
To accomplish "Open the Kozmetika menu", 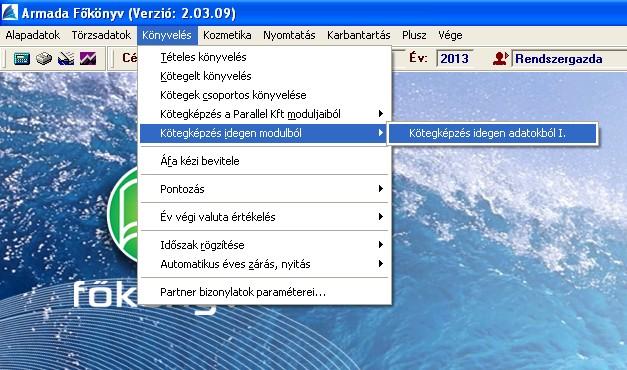I will point(227,35).
